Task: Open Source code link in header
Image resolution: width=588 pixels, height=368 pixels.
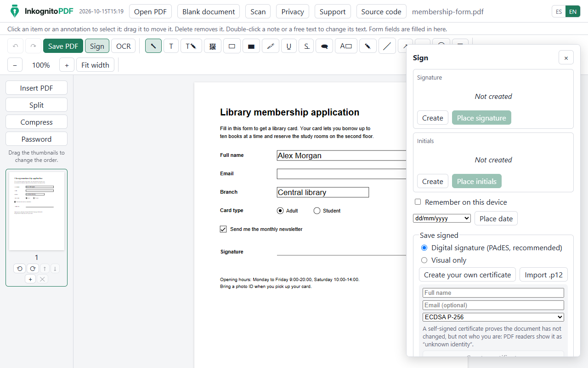Action: (381, 11)
